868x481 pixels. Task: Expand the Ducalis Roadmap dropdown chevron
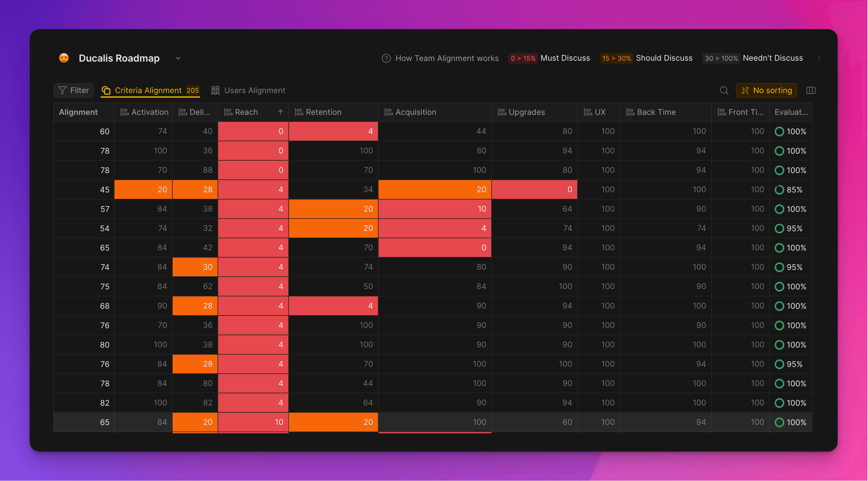(178, 58)
